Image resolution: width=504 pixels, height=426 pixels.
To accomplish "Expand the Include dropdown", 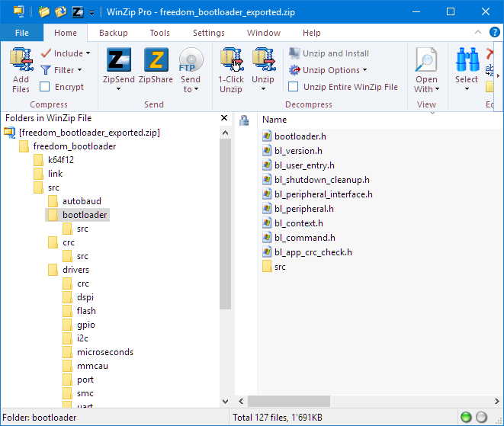I will click(66, 53).
